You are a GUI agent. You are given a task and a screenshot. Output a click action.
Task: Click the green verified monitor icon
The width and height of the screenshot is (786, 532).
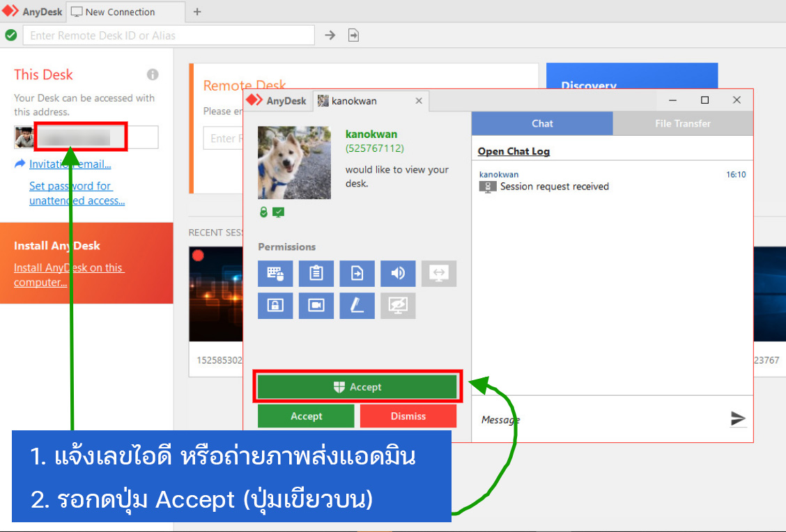pyautogui.click(x=278, y=212)
